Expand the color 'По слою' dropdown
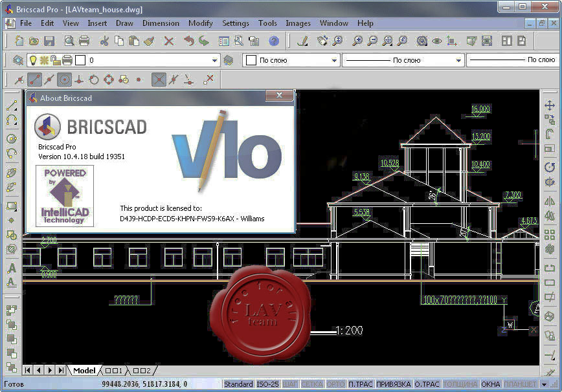562x392 pixels. click(333, 60)
